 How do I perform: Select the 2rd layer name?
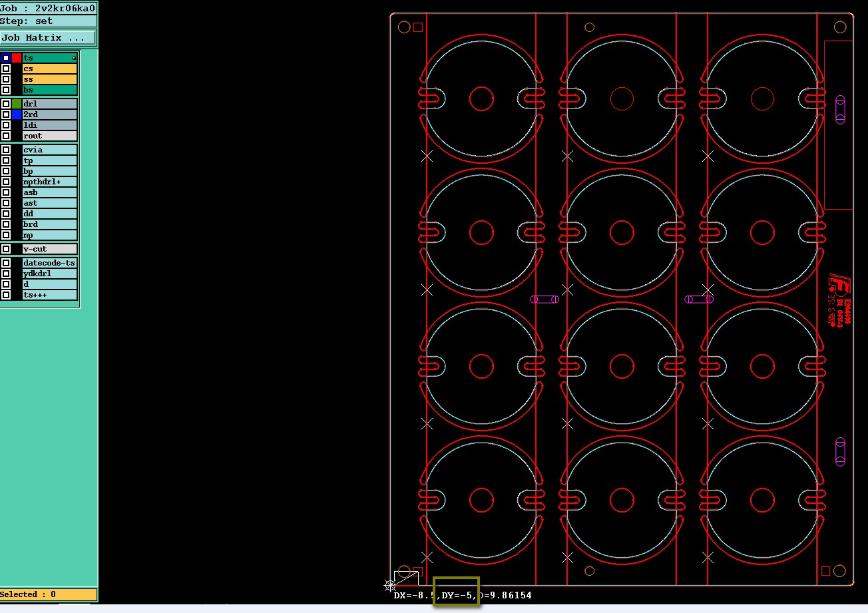click(x=50, y=114)
